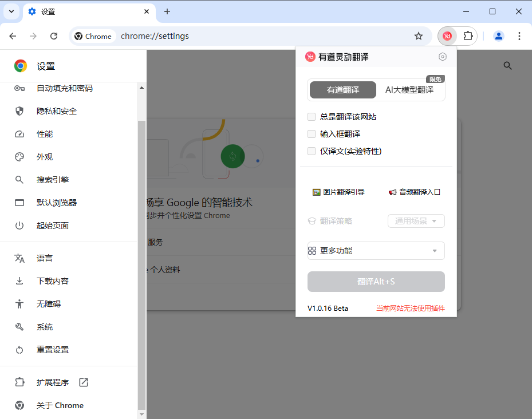Check 仅译文(实验特性) option
Image resolution: width=532 pixels, height=419 pixels.
pos(311,151)
